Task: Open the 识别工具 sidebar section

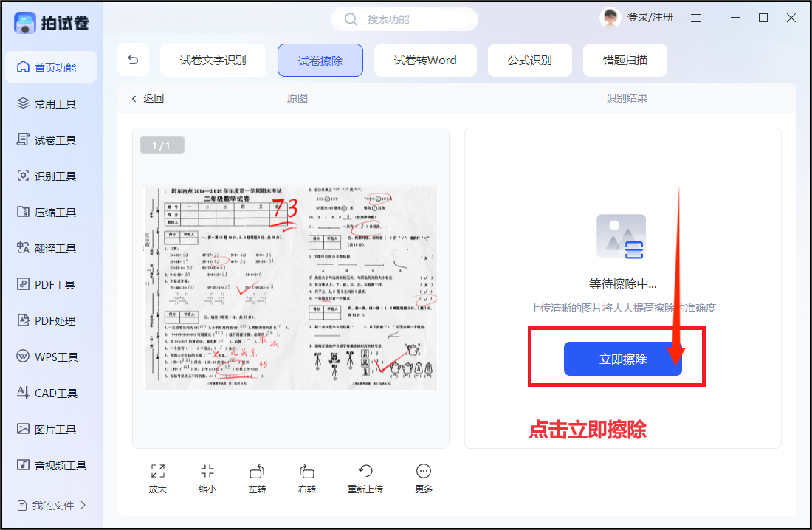Action: pos(51,176)
